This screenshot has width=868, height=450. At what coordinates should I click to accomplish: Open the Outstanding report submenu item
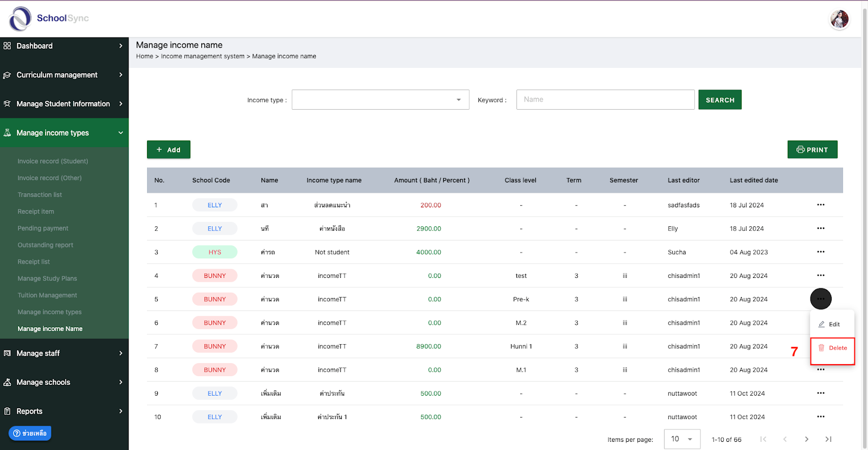click(x=45, y=245)
